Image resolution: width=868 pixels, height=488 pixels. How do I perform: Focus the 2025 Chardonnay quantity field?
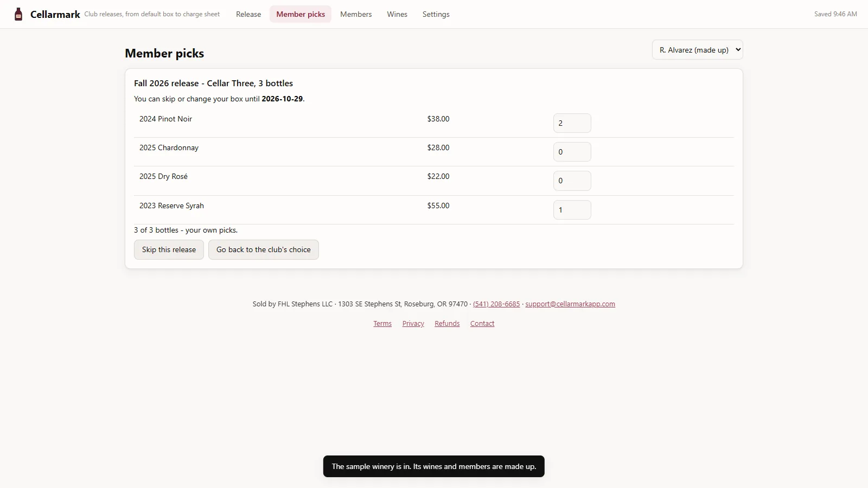[x=572, y=152]
